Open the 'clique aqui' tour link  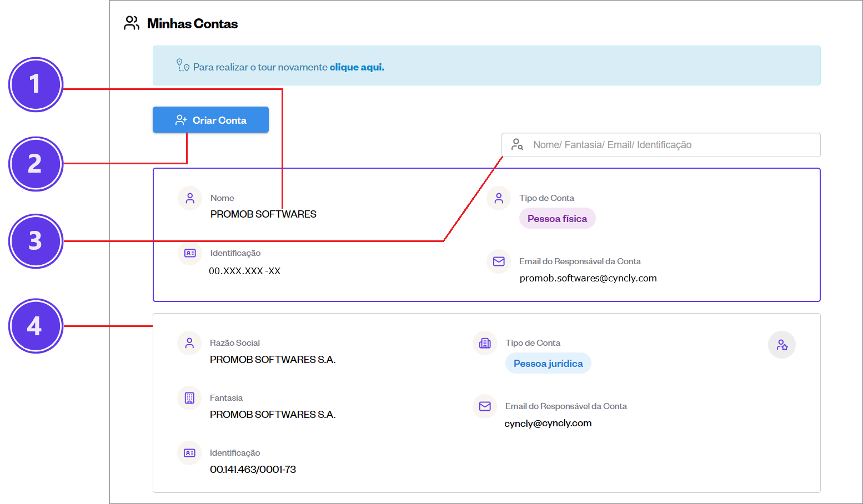click(357, 67)
